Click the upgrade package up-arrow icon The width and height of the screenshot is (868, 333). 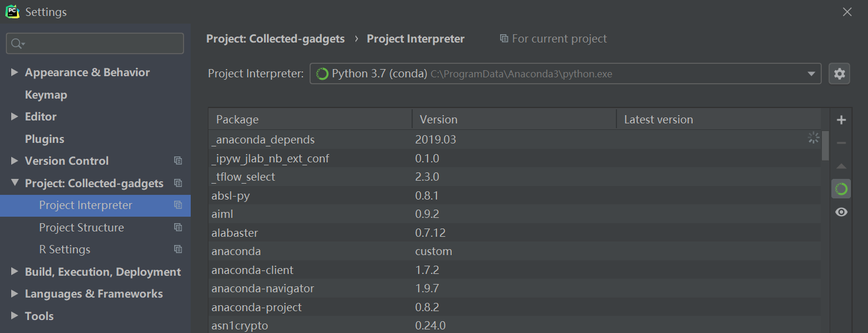pos(841,166)
